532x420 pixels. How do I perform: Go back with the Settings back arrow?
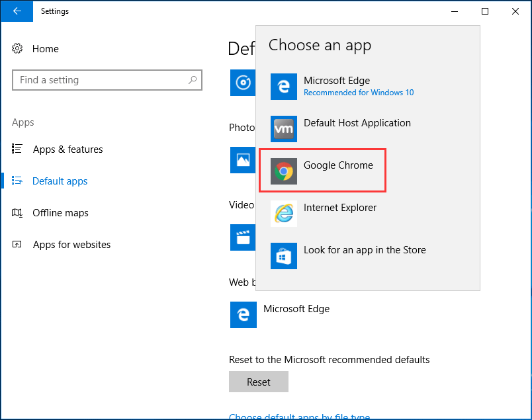(x=17, y=11)
